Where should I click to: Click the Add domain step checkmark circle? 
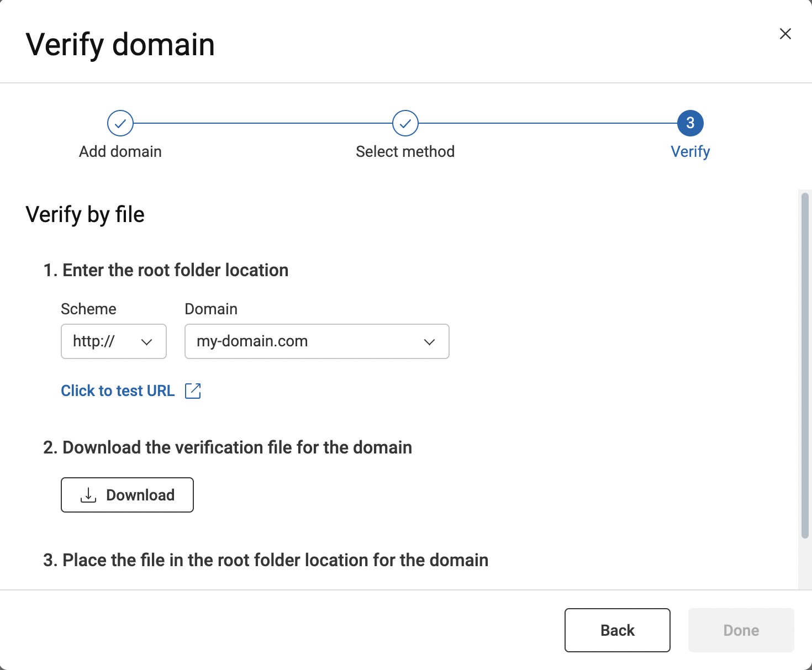pyautogui.click(x=120, y=123)
